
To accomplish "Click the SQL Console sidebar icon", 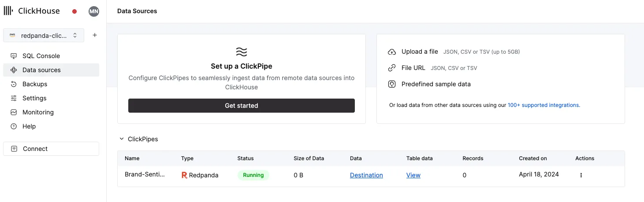I will (14, 56).
